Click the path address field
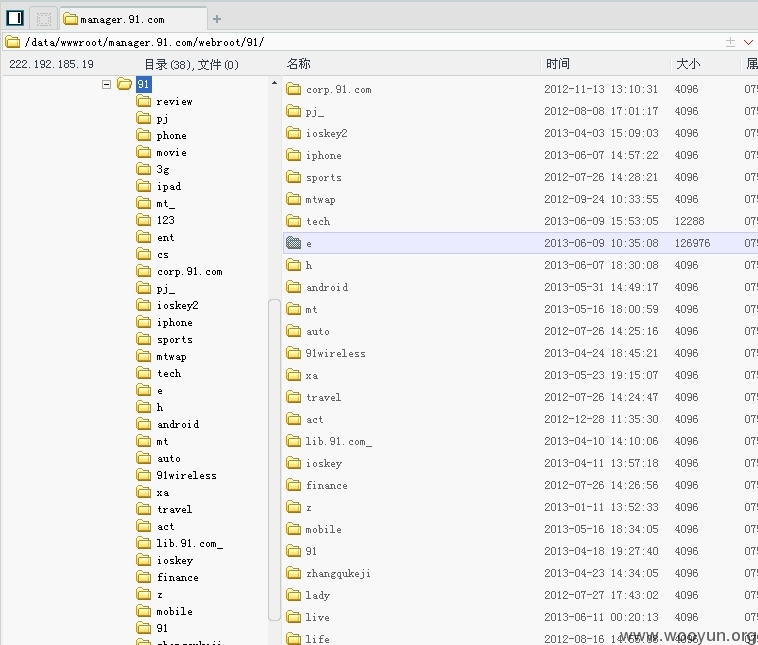Screen dimensions: 758x645 click(363, 42)
